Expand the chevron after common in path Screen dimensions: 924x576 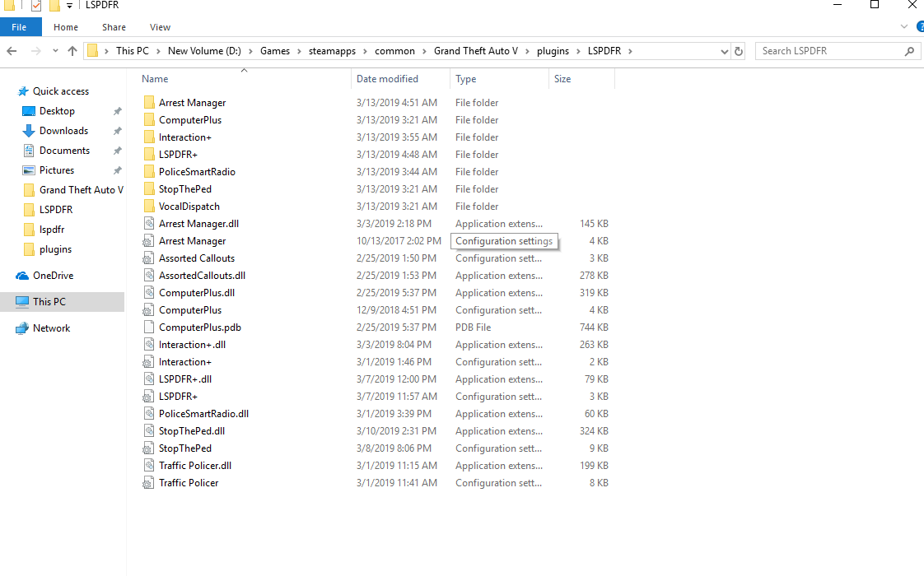pos(424,51)
